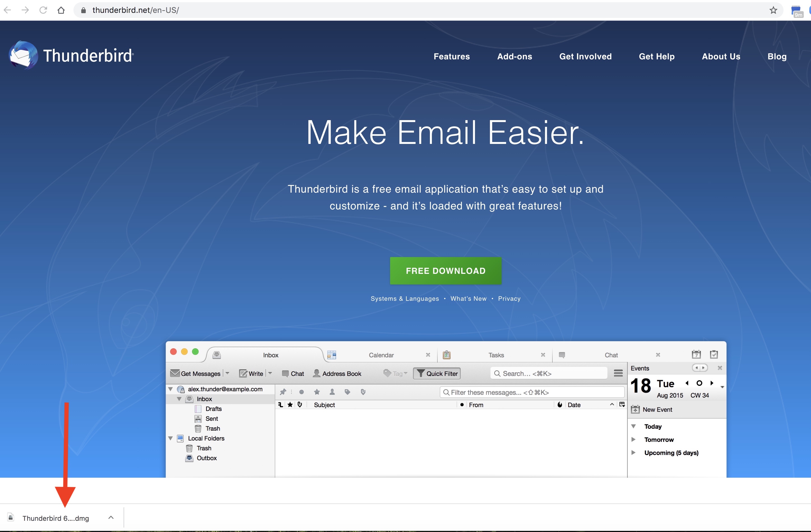Open the Add-ons navigation link
The image size is (811, 532).
click(515, 57)
